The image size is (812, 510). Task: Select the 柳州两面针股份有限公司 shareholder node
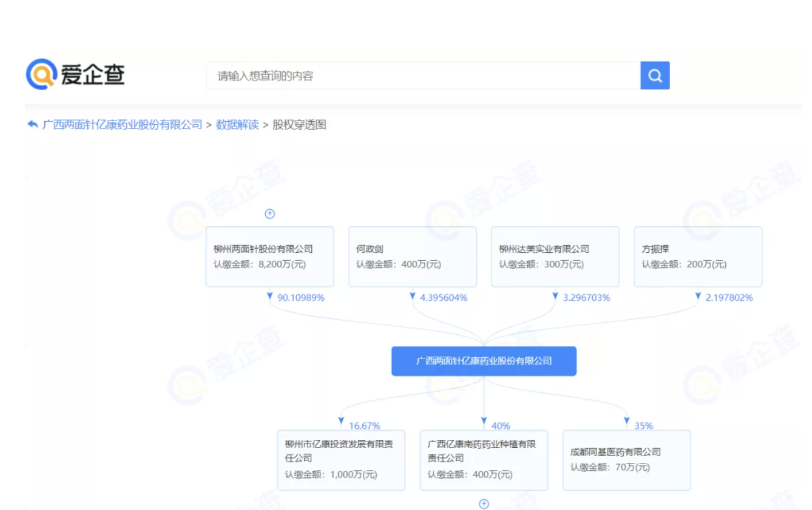(x=269, y=257)
